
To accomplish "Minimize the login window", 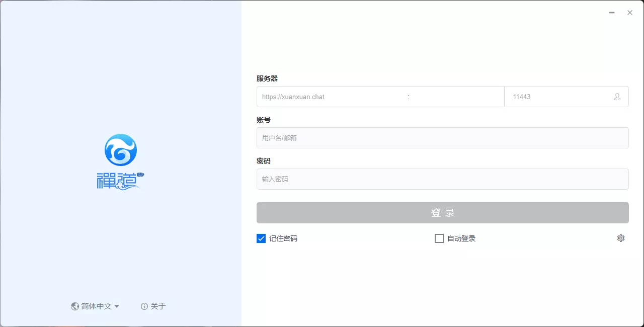I will point(612,13).
